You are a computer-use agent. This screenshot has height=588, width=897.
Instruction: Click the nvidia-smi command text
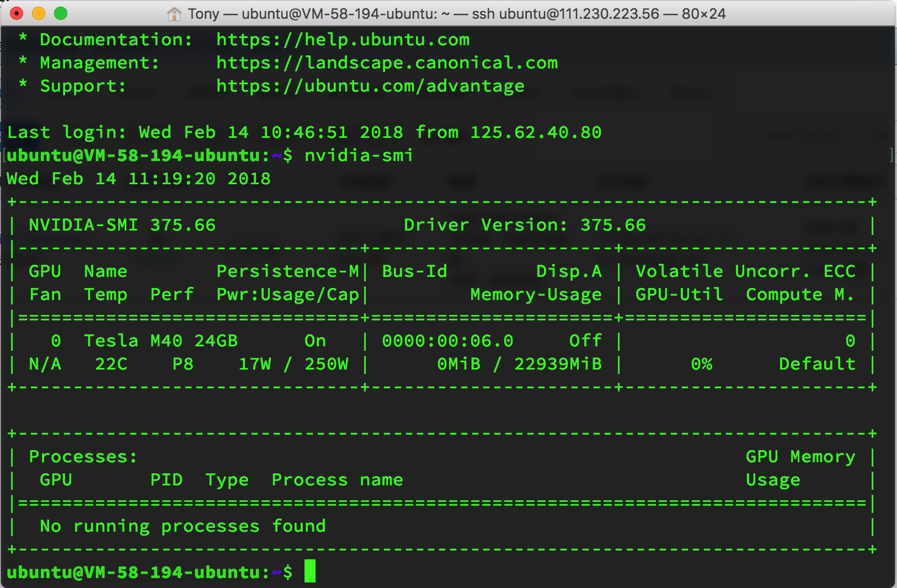(x=359, y=156)
